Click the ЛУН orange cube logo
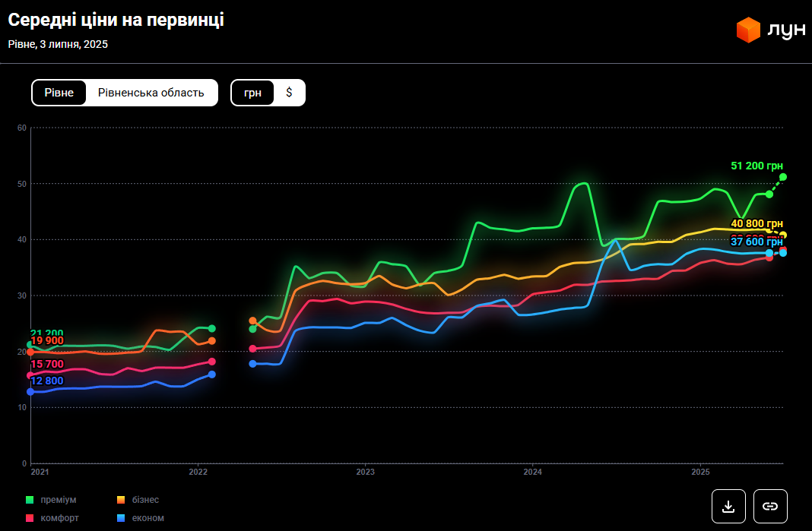 (x=748, y=30)
